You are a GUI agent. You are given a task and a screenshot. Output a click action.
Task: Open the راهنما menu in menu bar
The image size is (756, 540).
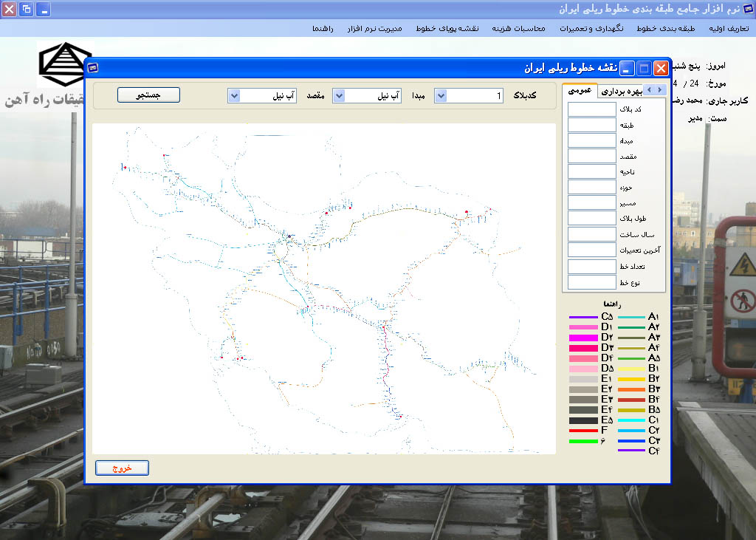coord(323,29)
